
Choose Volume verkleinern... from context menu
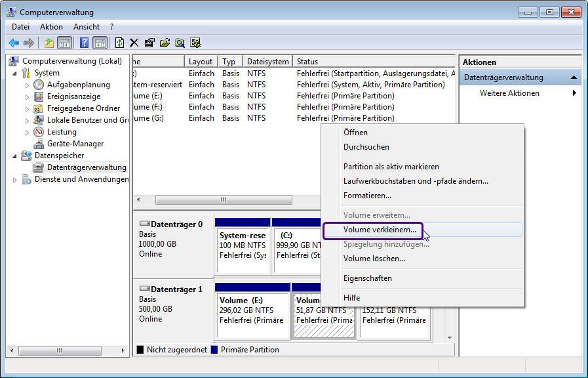tap(423, 230)
